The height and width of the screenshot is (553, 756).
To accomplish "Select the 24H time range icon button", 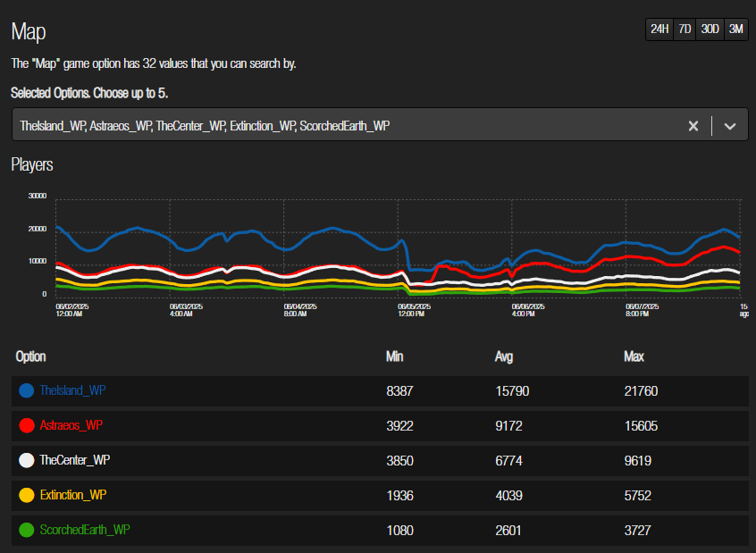I will point(659,29).
